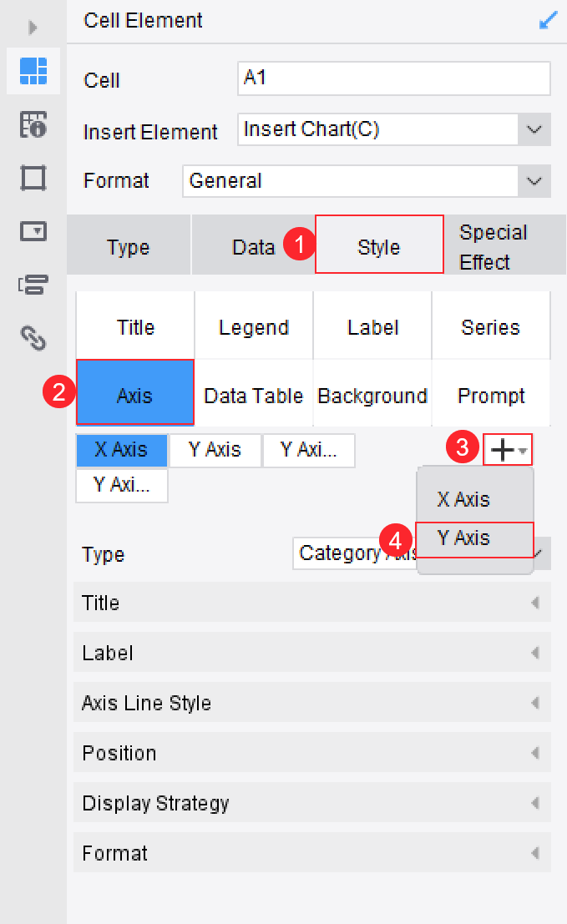Open the Widget Settings sidebar icon
Viewport: 567px width, 924px height.
point(33,231)
